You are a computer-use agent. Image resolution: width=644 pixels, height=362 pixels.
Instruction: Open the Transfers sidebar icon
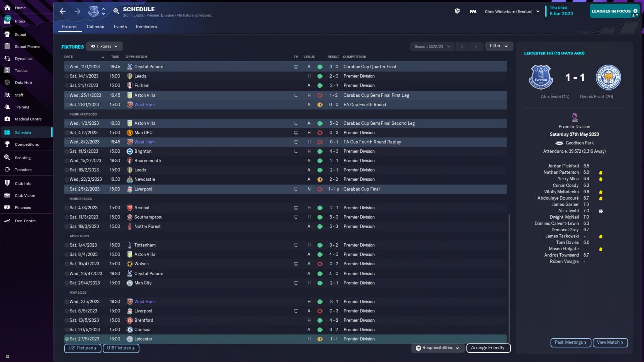(7, 170)
